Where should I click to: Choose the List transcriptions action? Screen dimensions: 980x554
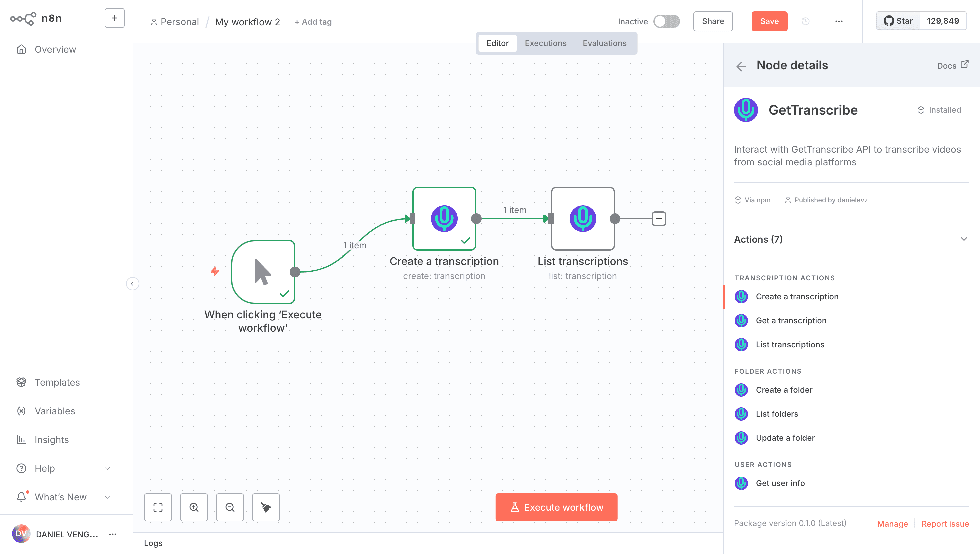click(x=790, y=344)
